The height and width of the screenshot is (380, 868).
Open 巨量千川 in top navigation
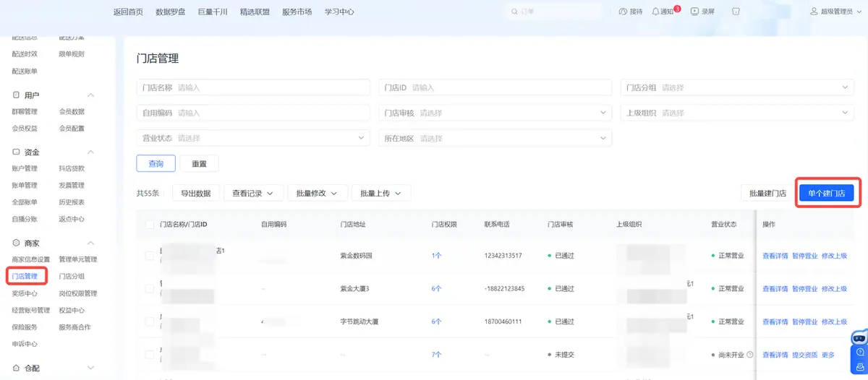[x=213, y=12]
